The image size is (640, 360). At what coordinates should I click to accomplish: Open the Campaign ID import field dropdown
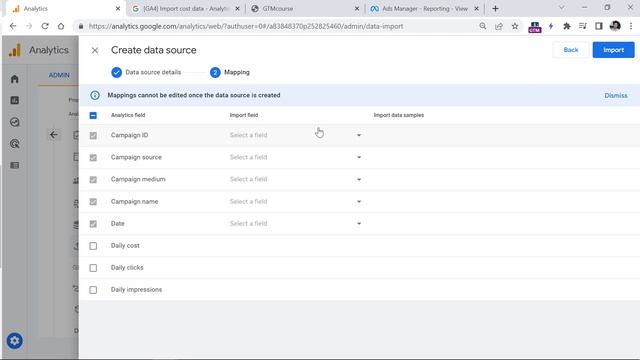pos(296,135)
